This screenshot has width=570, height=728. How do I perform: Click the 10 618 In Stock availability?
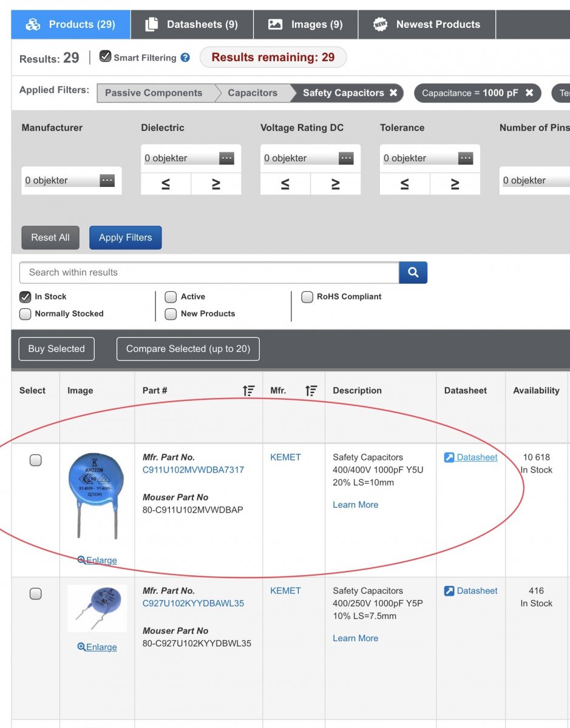537,463
